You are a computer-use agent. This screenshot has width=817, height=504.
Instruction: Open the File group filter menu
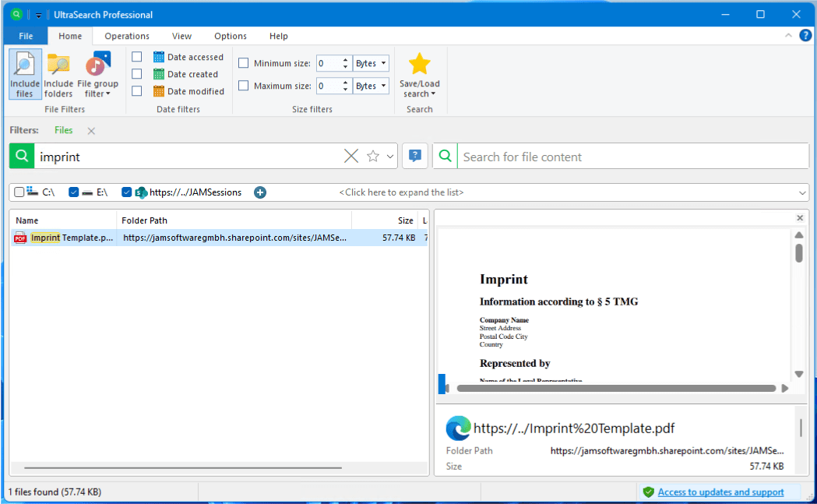click(x=97, y=76)
